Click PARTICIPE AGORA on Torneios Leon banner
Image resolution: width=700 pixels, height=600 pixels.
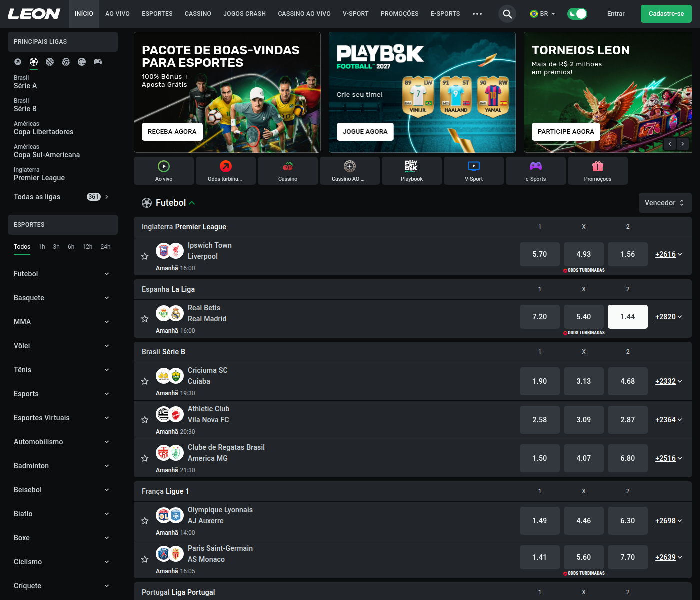pos(566,132)
